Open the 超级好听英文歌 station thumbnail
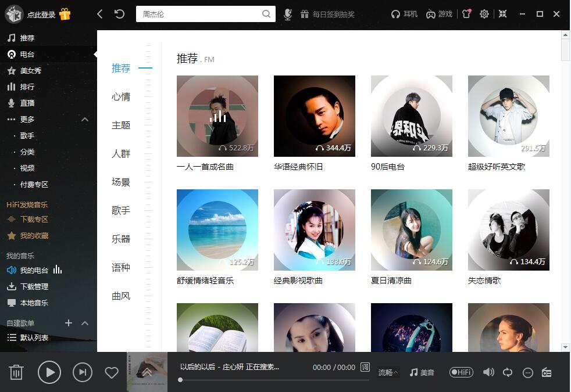This screenshot has height=392, width=571. [509, 116]
